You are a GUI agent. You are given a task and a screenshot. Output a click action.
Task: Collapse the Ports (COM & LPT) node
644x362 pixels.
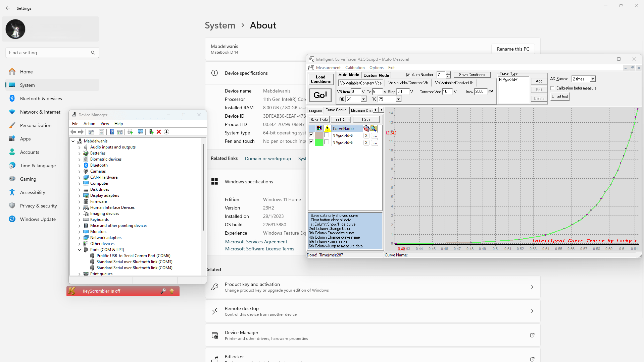pos(80,250)
